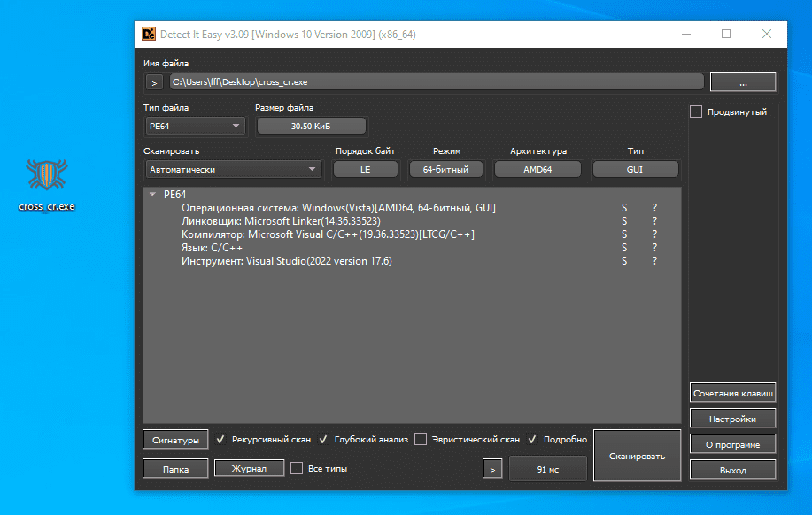Open Настройки settings
The image size is (812, 515).
[731, 419]
